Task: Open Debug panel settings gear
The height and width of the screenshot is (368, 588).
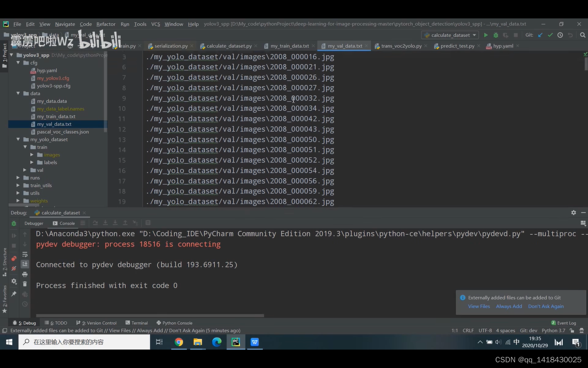Action: [x=573, y=213]
